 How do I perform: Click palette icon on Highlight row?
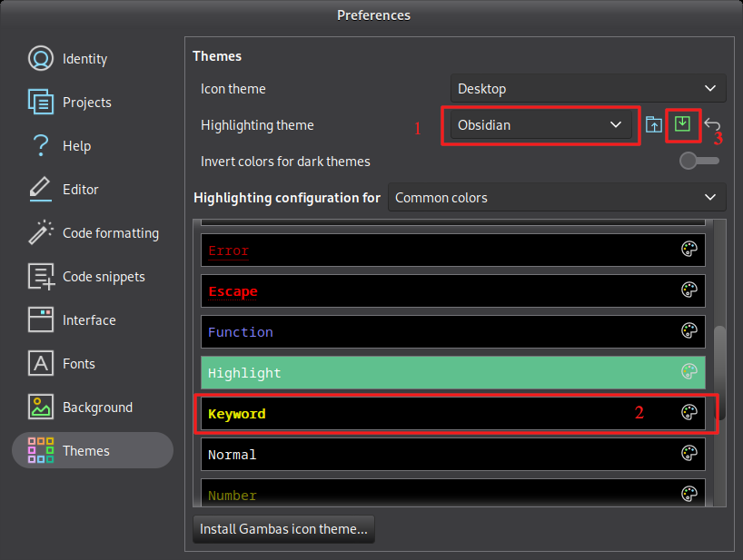click(689, 372)
